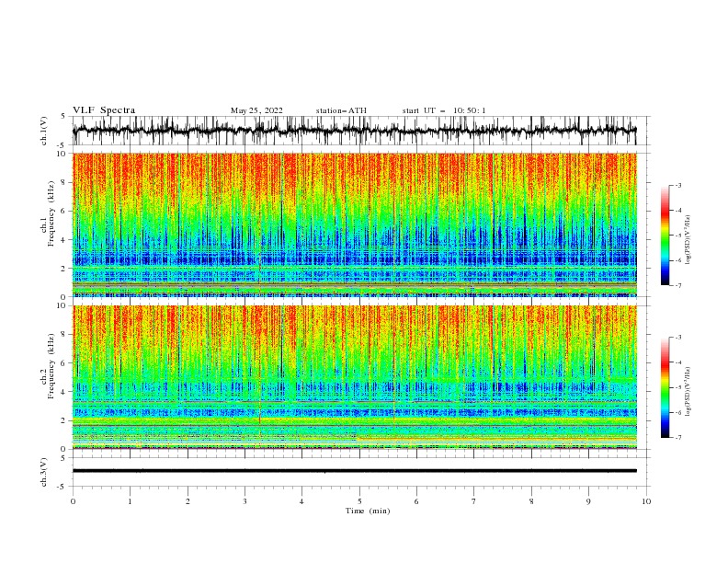Click the "-3" tick on ch.1 colorbar
The width and height of the screenshot is (728, 563).
coord(678,185)
